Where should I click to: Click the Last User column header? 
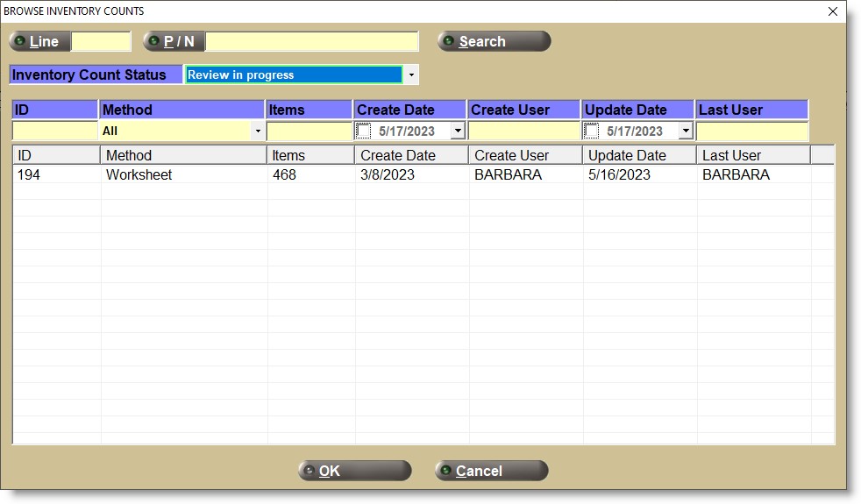tap(752, 155)
